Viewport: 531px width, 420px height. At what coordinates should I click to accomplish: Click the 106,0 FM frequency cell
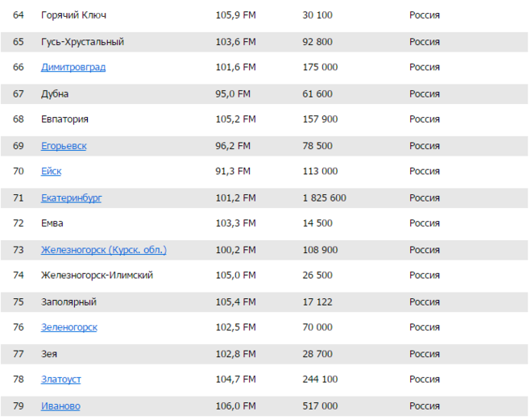point(235,406)
